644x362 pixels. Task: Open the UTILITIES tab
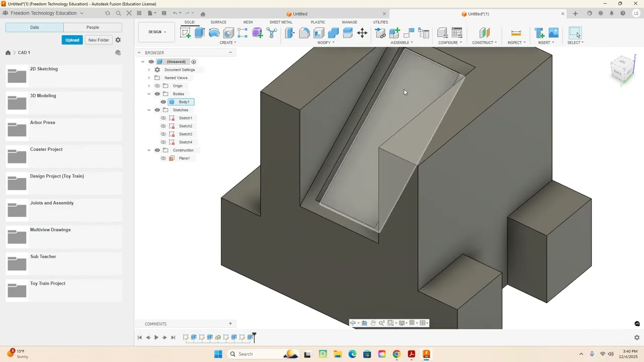[380, 22]
